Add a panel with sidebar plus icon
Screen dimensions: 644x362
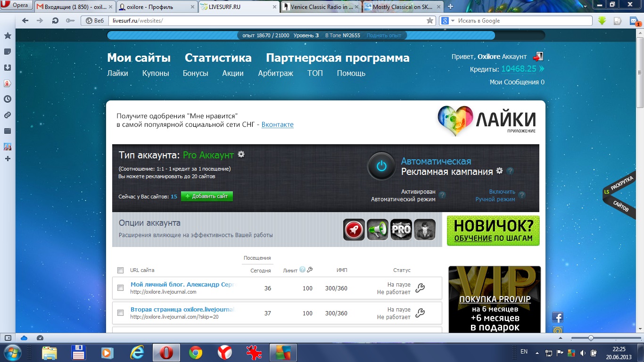(8, 159)
